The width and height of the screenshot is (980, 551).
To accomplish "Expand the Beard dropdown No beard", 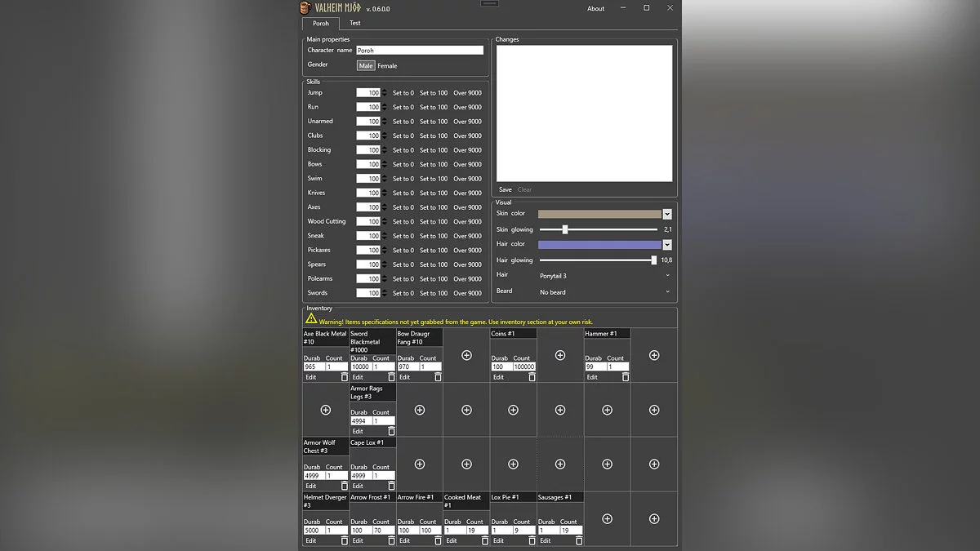I will tap(667, 291).
